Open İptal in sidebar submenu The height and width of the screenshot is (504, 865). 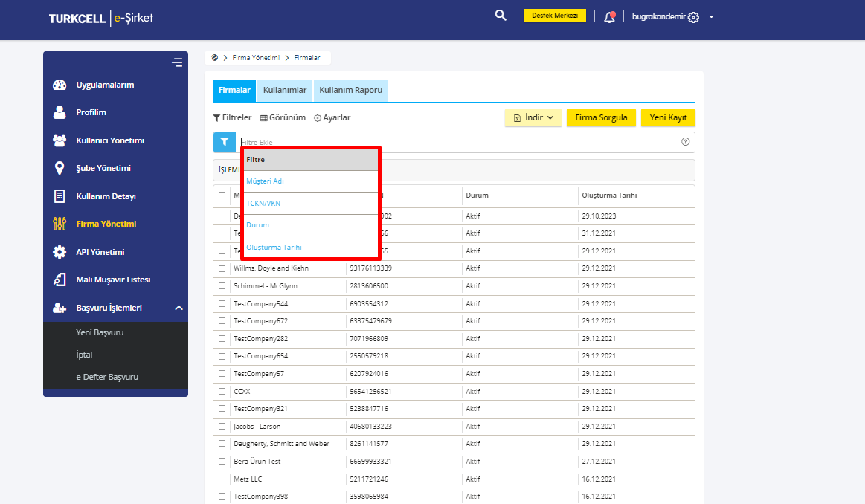coord(84,355)
